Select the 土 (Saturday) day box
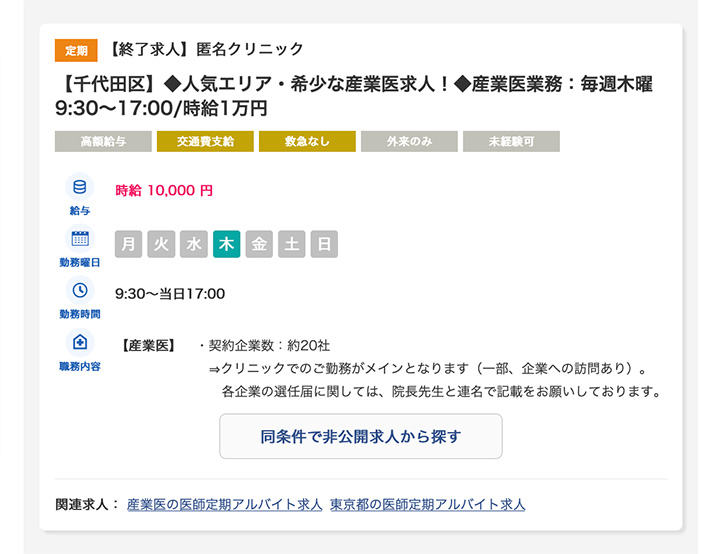Image resolution: width=720 pixels, height=554 pixels. (291, 244)
